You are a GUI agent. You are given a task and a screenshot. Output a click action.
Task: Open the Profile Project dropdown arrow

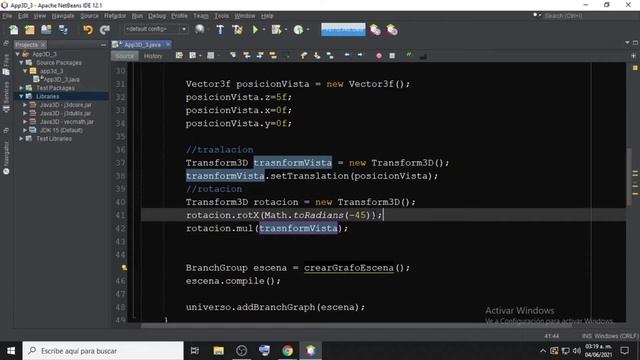[x=308, y=30]
